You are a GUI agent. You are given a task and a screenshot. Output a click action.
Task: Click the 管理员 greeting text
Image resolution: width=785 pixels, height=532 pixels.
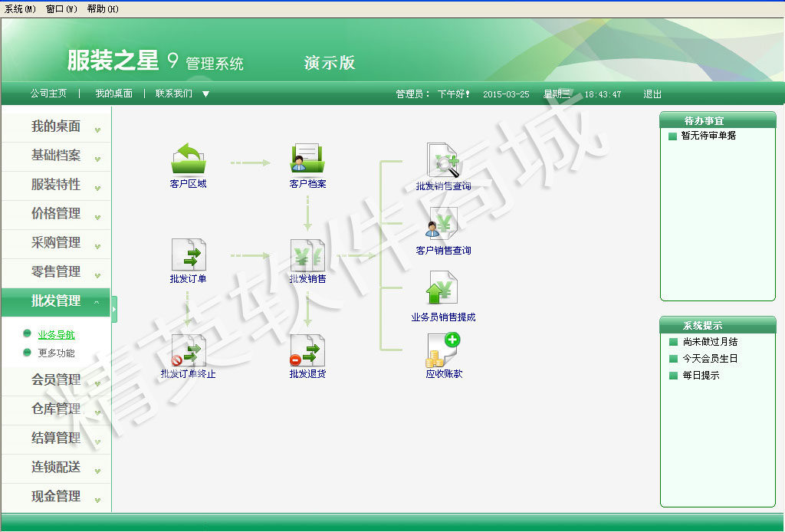432,94
